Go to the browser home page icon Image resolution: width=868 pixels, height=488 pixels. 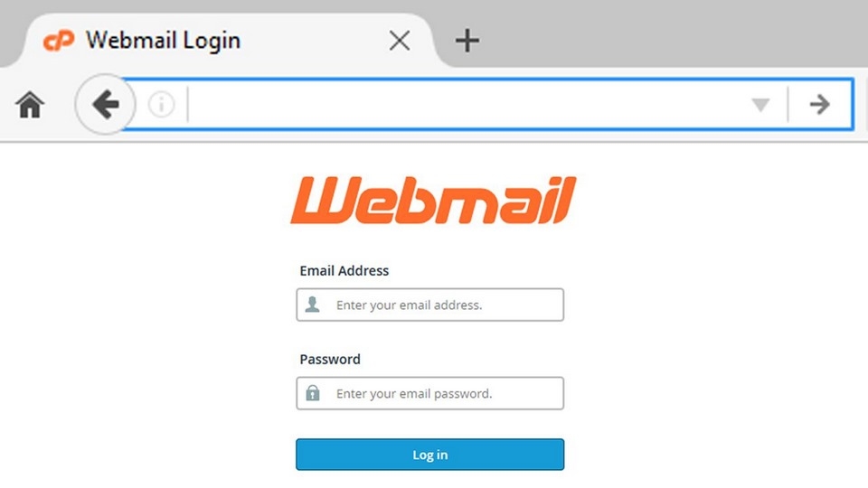coord(30,105)
